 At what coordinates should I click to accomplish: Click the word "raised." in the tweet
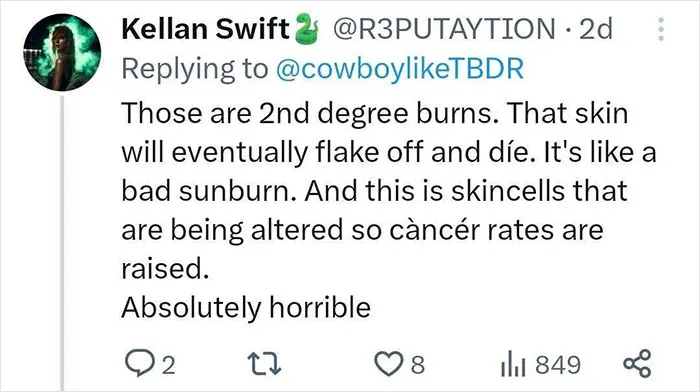[x=165, y=269]
